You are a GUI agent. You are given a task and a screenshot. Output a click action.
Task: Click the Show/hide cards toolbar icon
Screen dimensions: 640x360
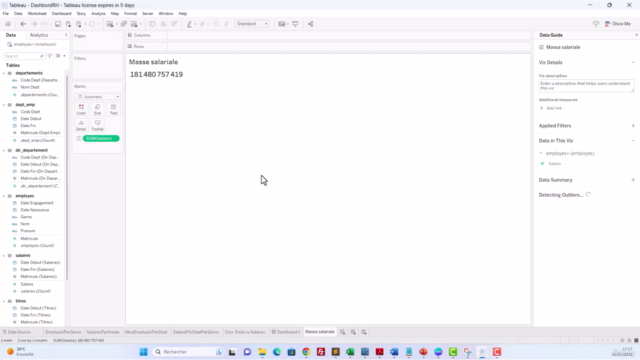[x=282, y=24]
